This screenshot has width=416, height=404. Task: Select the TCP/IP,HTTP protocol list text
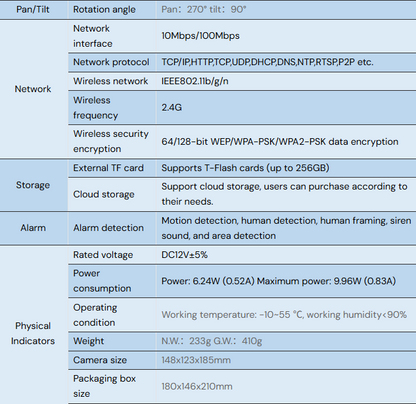click(267, 62)
